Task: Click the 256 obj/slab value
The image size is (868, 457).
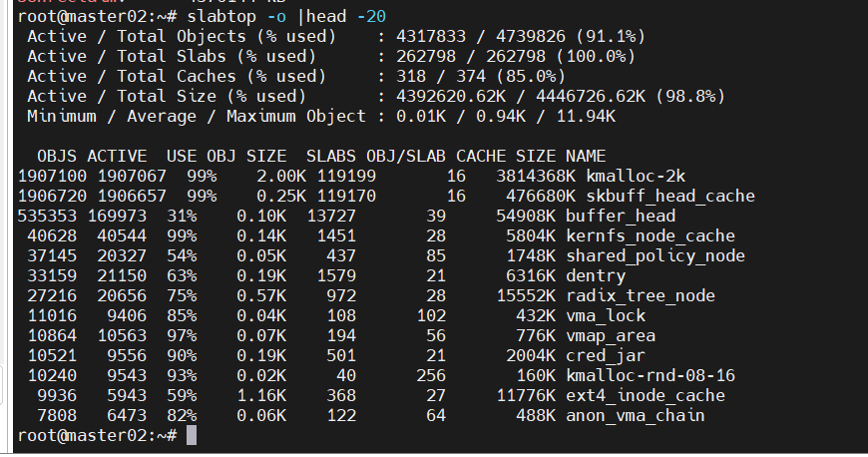Action: [431, 375]
